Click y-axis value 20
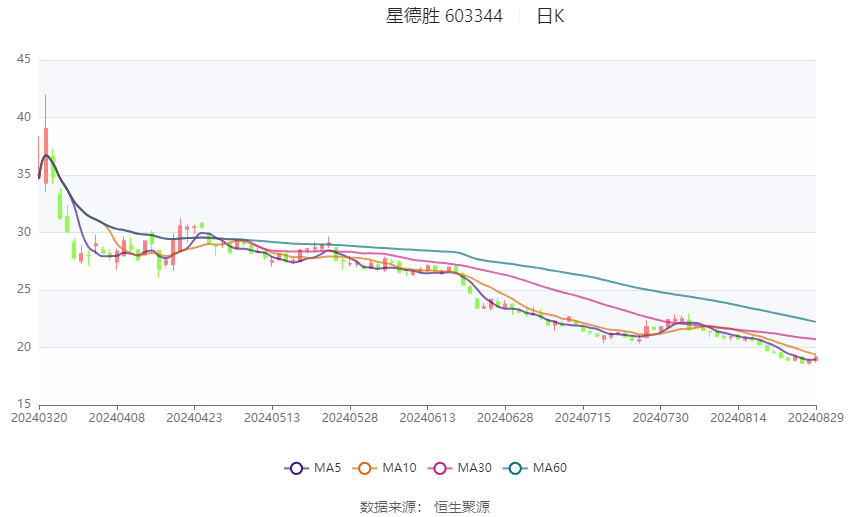The width and height of the screenshot is (850, 517). pos(24,347)
